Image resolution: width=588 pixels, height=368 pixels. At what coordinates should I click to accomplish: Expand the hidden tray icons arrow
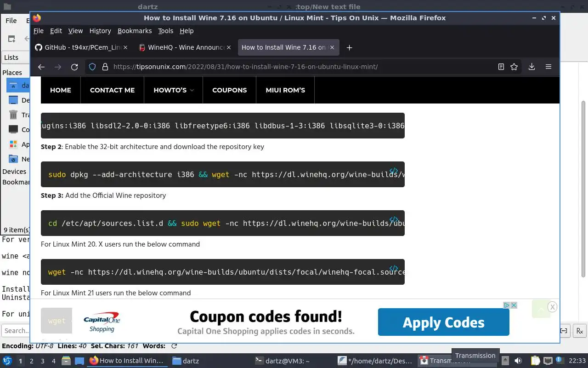505,361
